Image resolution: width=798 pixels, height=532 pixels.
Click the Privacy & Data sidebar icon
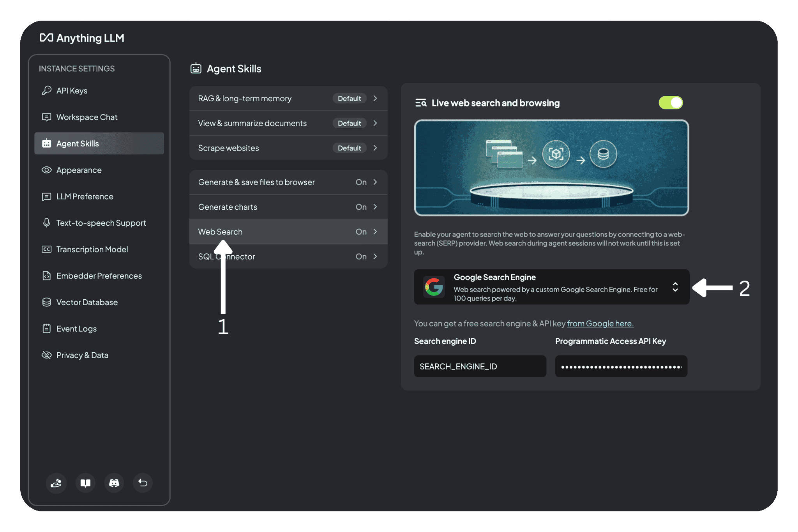click(x=46, y=354)
